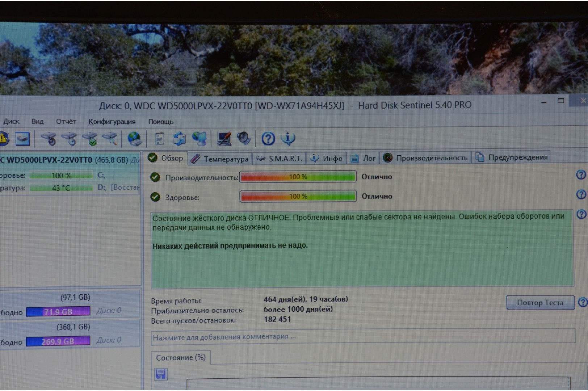Select the Обзор tab
The height and width of the screenshot is (391, 588).
(x=166, y=158)
